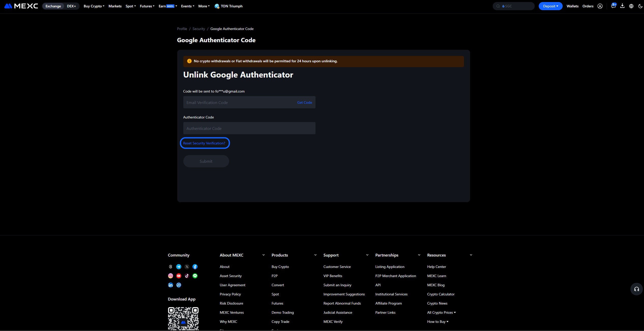Collapse the Resources footer section
The width and height of the screenshot is (644, 331).
(471, 255)
